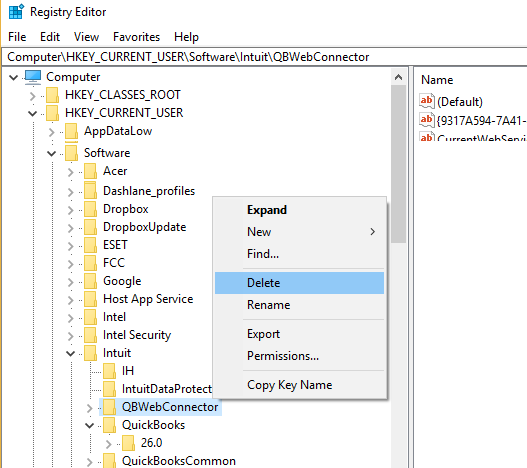The height and width of the screenshot is (468, 527).
Task: Collapse the QuickBooks key chevron
Action: click(89, 425)
